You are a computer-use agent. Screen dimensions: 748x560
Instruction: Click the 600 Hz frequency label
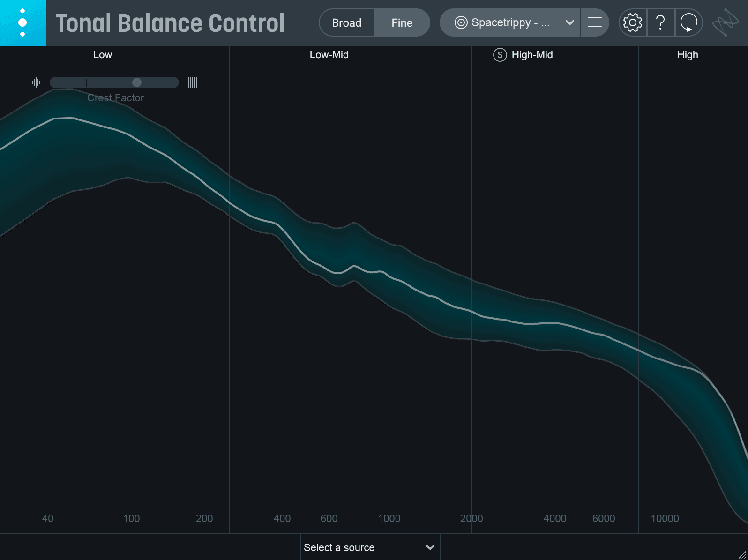tap(329, 518)
